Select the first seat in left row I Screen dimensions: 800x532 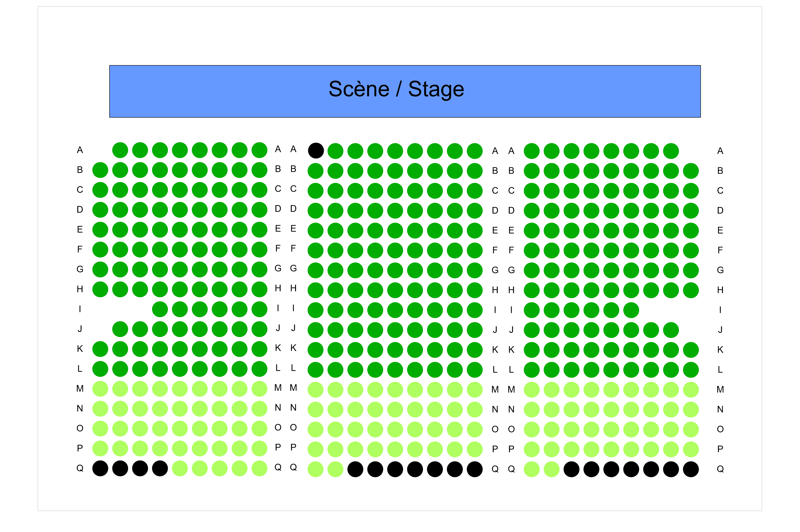160,309
